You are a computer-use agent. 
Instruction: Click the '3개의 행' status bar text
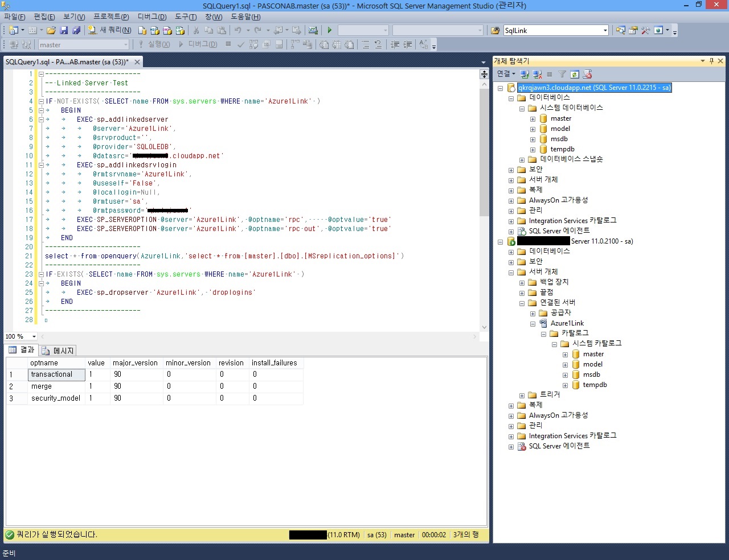(466, 535)
